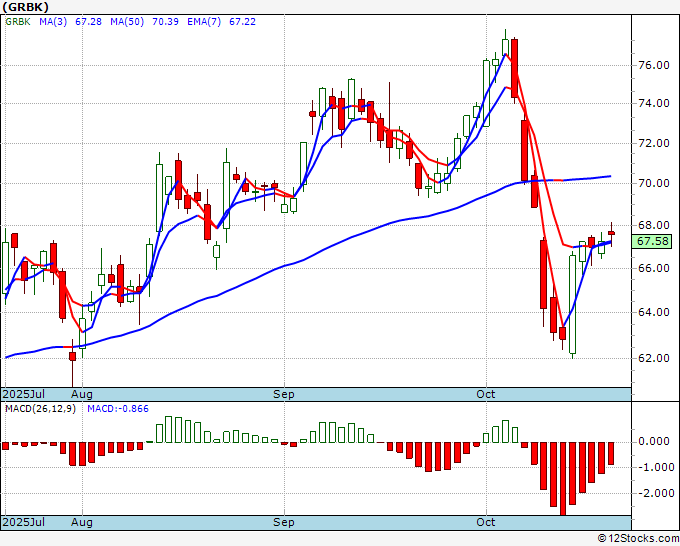Click the MACD(26,12,9) indicator label
The image size is (680, 546).
click(40, 409)
